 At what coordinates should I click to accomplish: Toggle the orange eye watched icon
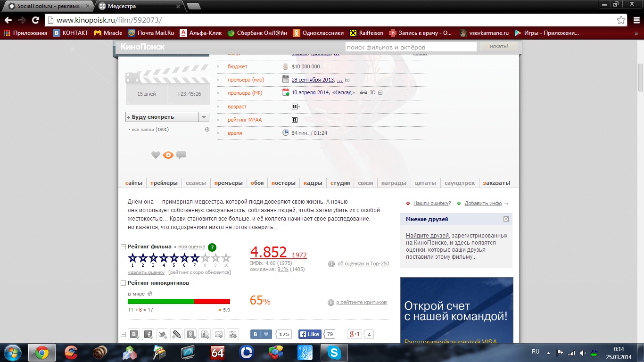click(168, 155)
